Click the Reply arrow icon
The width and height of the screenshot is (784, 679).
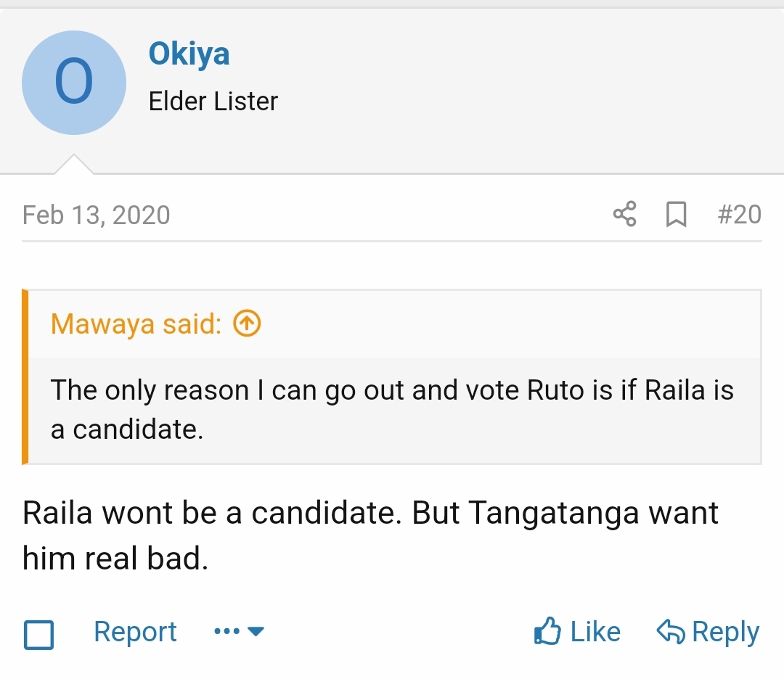point(671,632)
